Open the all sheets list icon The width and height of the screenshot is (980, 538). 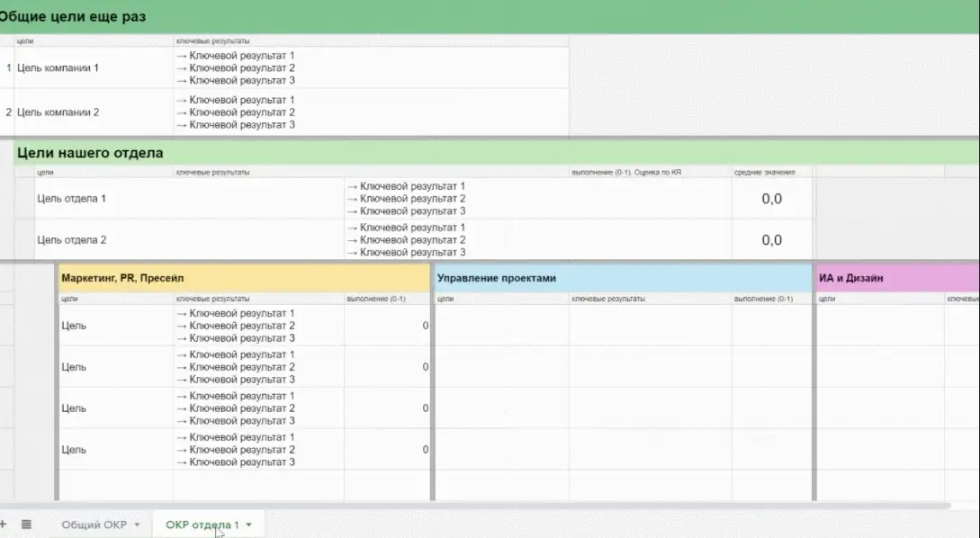coord(26,525)
